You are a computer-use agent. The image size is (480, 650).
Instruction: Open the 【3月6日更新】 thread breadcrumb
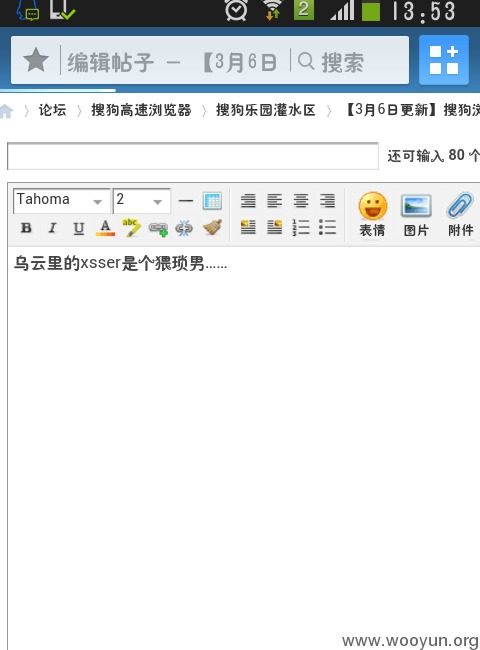click(x=412, y=110)
